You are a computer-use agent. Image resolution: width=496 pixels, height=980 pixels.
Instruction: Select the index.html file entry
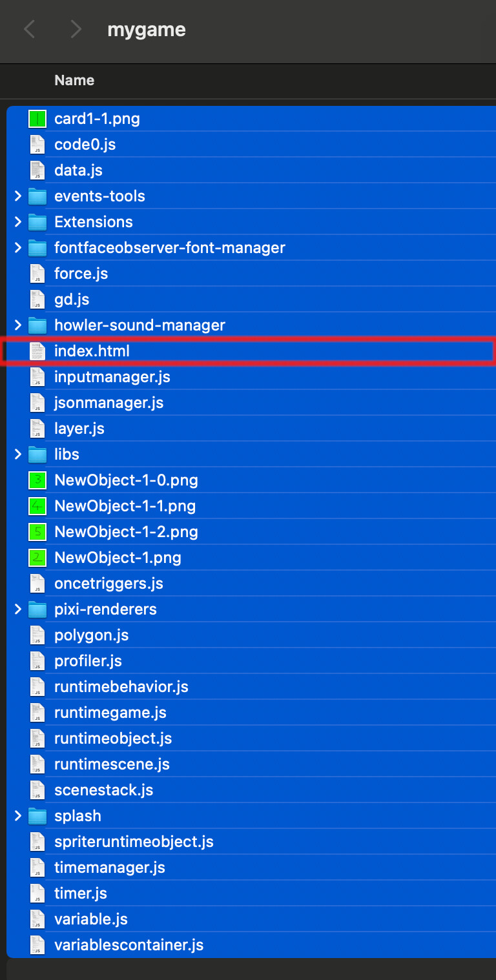point(194,351)
